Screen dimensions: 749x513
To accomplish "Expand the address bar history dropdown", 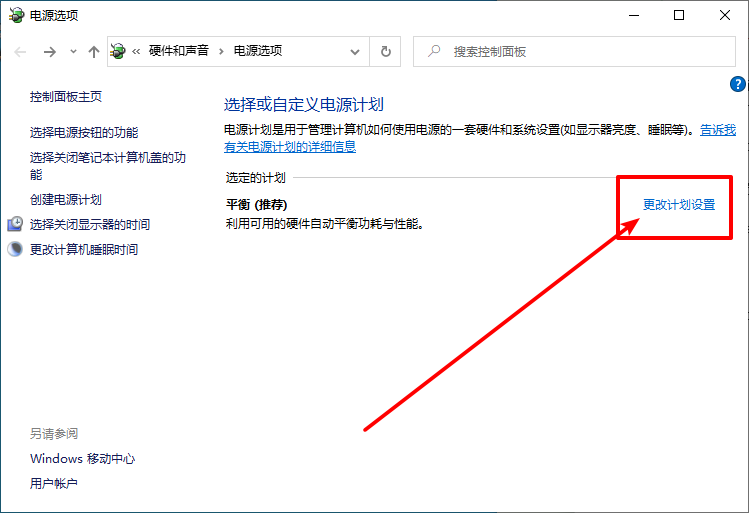I will [x=355, y=51].
